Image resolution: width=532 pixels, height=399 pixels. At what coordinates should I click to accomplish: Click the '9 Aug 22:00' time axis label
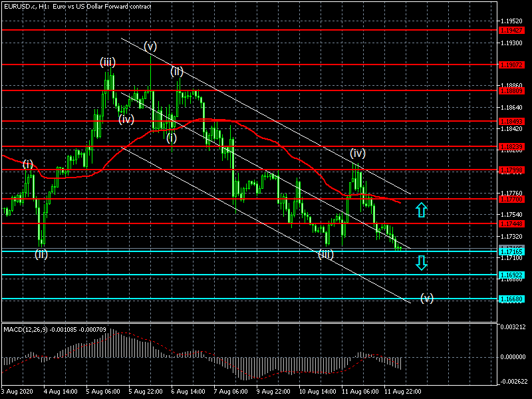coord(273,392)
